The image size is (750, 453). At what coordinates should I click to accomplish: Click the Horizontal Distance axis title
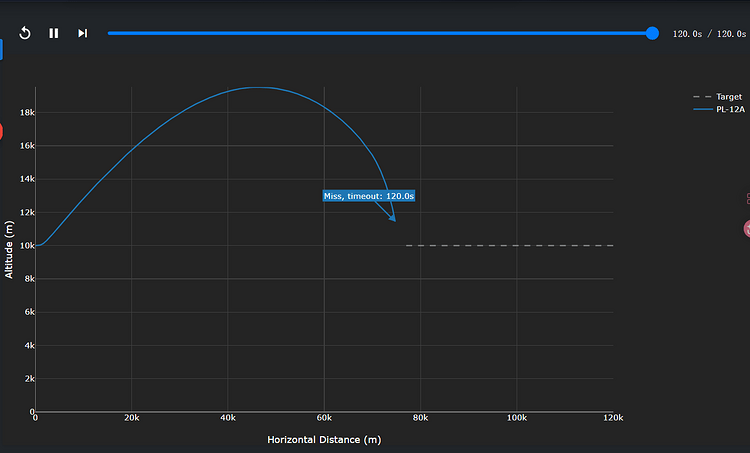[x=324, y=439]
